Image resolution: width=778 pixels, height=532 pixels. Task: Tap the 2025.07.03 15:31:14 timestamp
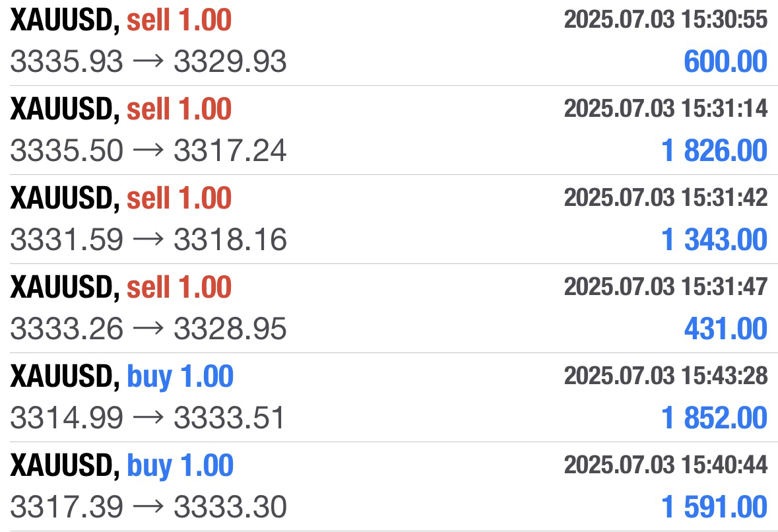click(666, 108)
